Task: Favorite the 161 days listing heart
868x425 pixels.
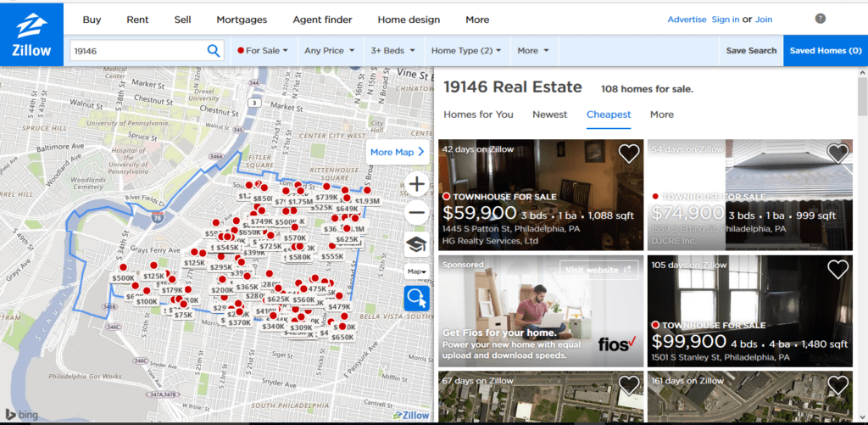Action: (837, 385)
